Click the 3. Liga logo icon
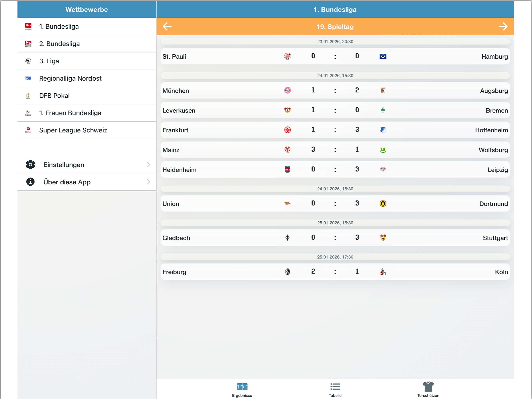This screenshot has width=532, height=399. pyautogui.click(x=28, y=61)
